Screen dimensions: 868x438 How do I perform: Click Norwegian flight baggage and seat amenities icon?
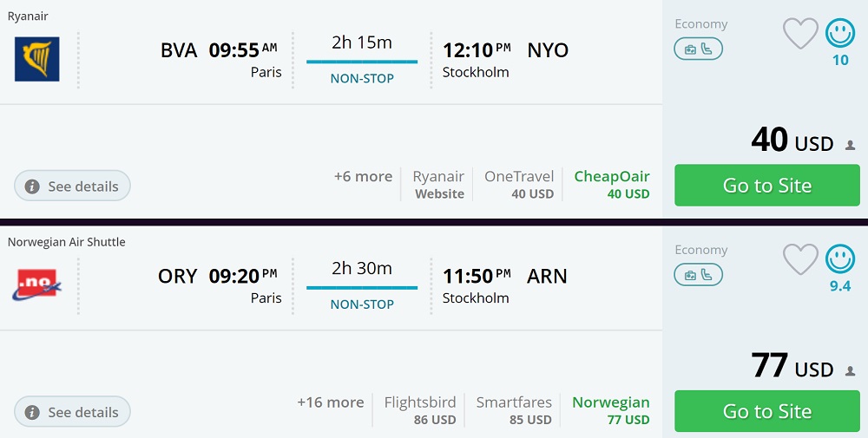tap(698, 275)
